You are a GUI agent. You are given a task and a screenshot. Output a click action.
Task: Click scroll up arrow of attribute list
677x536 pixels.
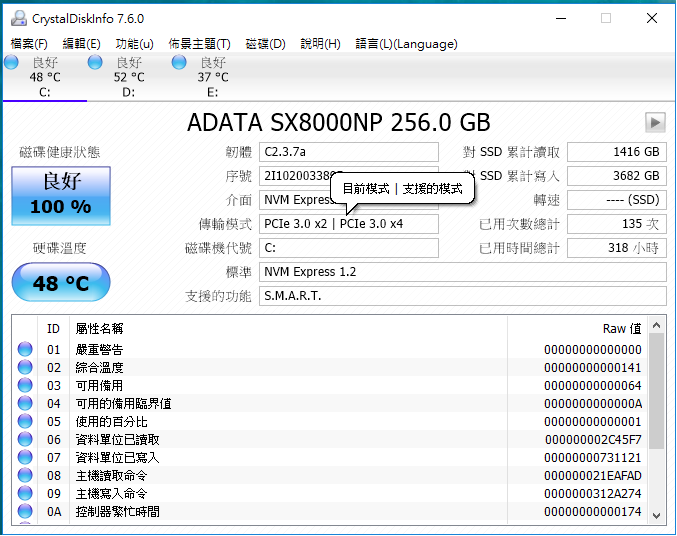pyautogui.click(x=657, y=325)
